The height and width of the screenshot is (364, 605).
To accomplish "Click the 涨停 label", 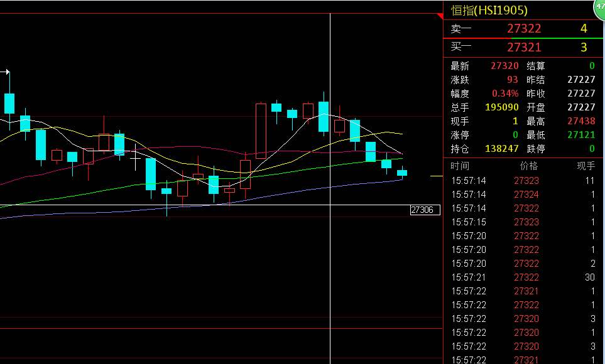I will coord(460,135).
